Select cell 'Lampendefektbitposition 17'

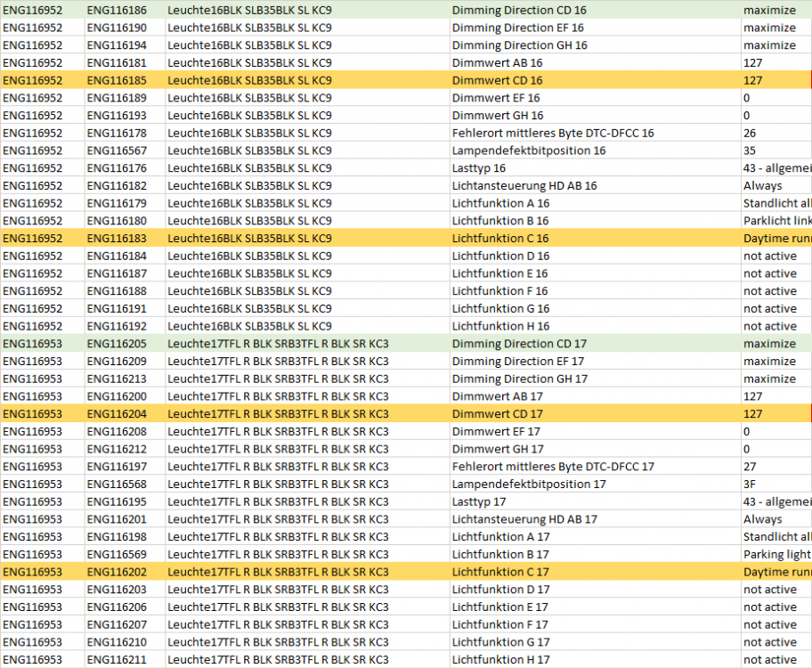[x=595, y=485]
